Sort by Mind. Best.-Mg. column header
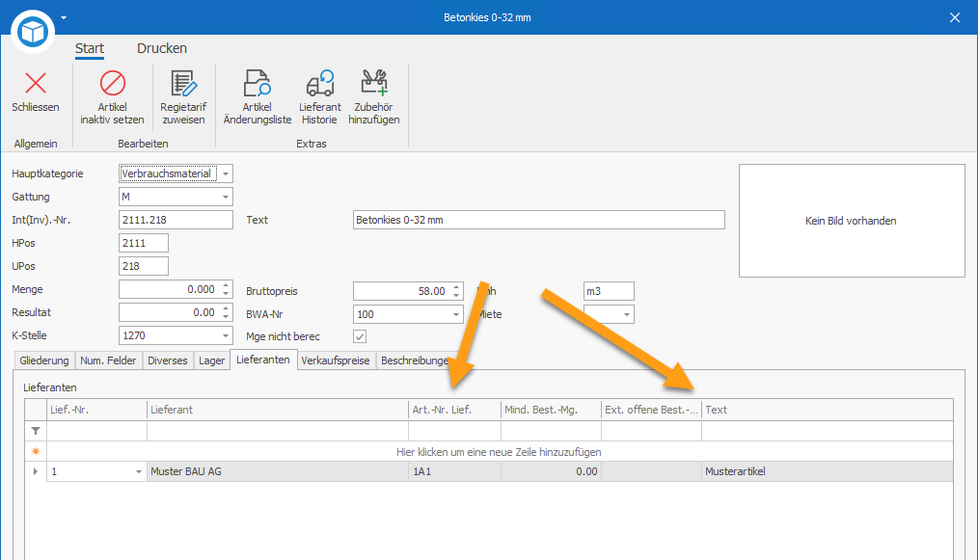This screenshot has width=978, height=560. click(552, 410)
